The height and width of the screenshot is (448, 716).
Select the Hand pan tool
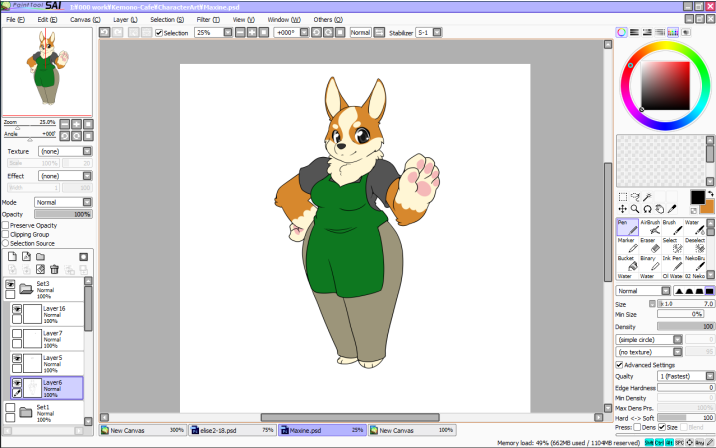659,209
